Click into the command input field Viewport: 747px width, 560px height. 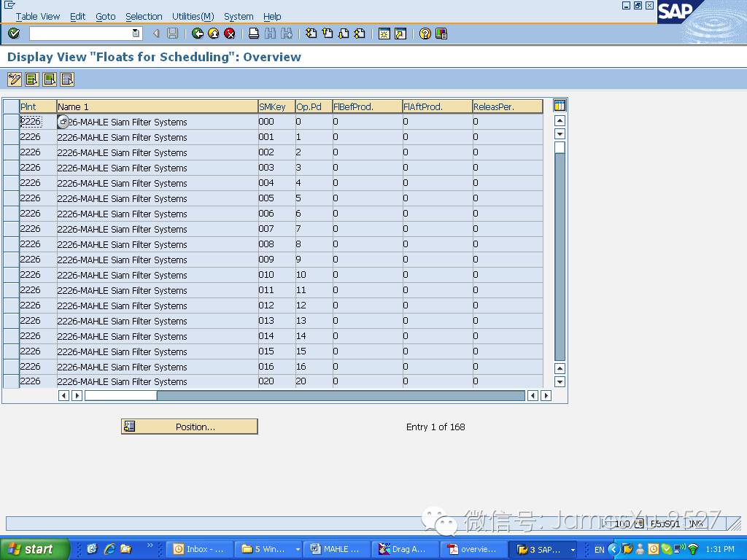[x=81, y=34]
